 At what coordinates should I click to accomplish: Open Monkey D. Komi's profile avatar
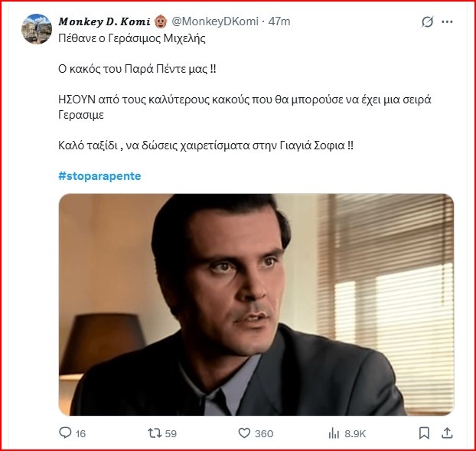36,29
